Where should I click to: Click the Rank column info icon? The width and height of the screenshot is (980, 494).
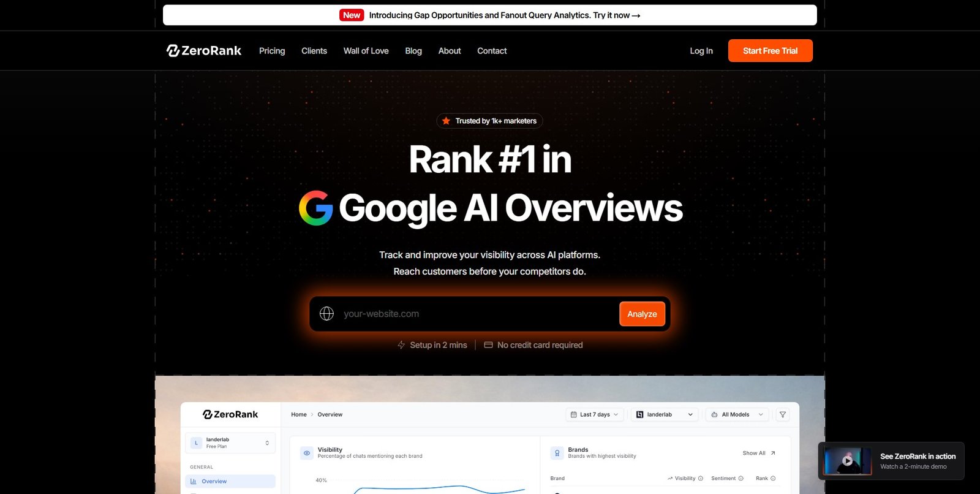(773, 479)
